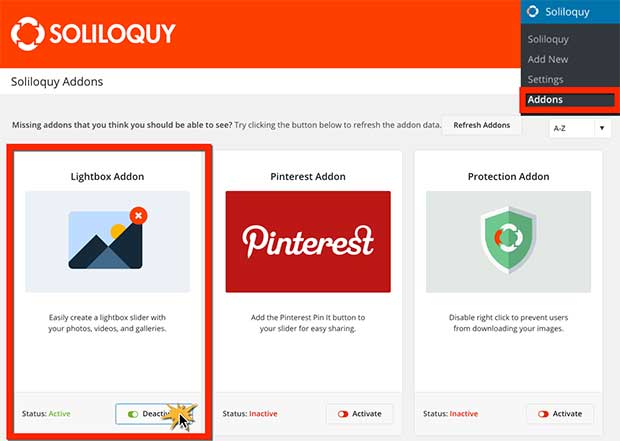Click the red close X on Lightbox image
This screenshot has width=620, height=441.
pos(138,216)
